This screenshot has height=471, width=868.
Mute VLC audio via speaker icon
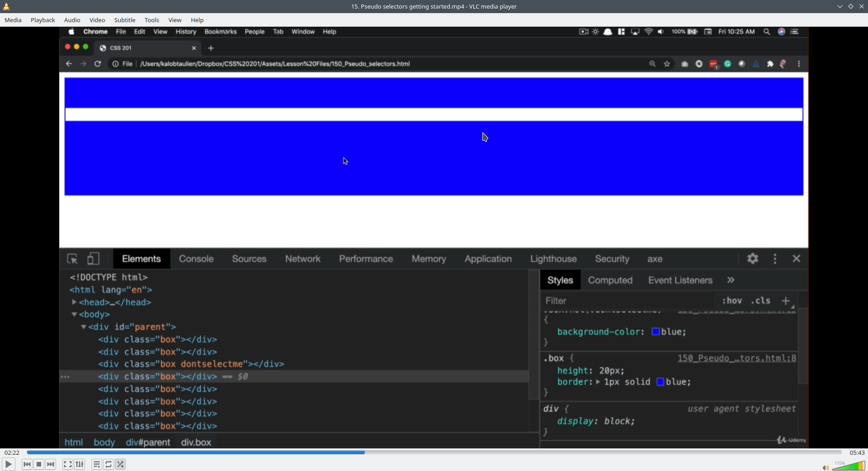[826, 467]
